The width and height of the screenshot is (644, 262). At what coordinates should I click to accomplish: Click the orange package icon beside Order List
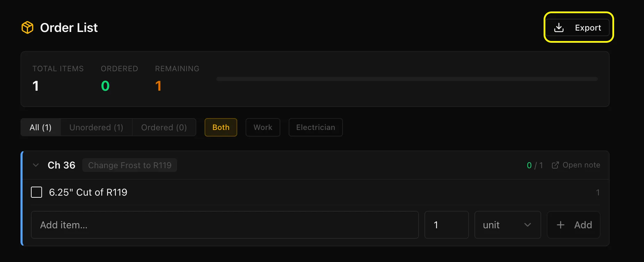coord(27,27)
